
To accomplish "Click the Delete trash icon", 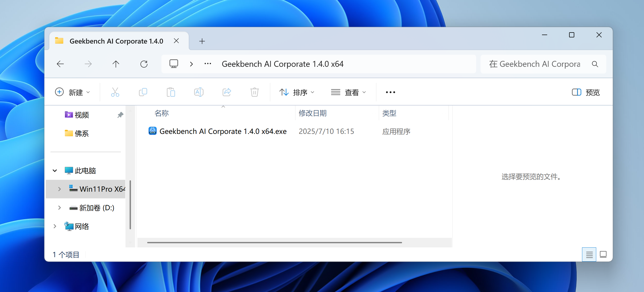I will point(254,92).
